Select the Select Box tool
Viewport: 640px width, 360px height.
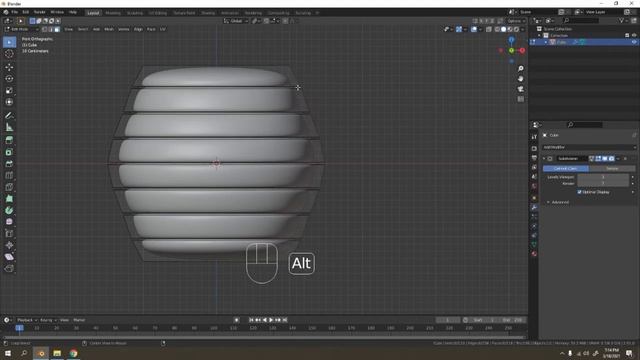pos(9,42)
